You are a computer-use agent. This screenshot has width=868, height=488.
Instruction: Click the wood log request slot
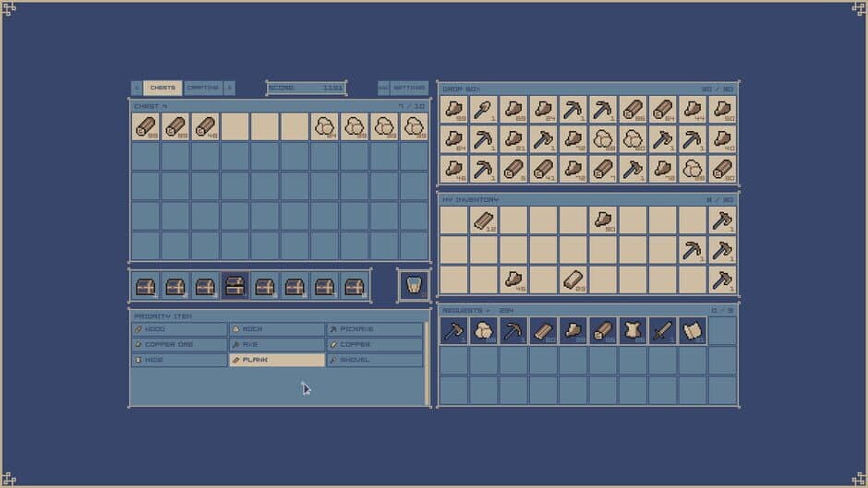(603, 331)
